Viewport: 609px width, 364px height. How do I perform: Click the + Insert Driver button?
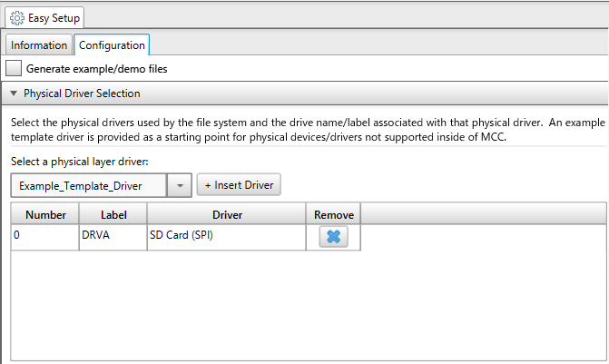[239, 185]
